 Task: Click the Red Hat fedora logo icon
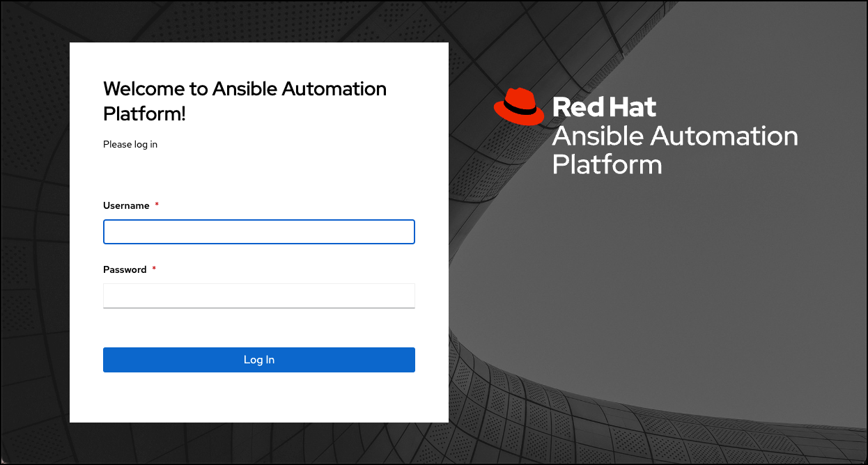coord(519,107)
